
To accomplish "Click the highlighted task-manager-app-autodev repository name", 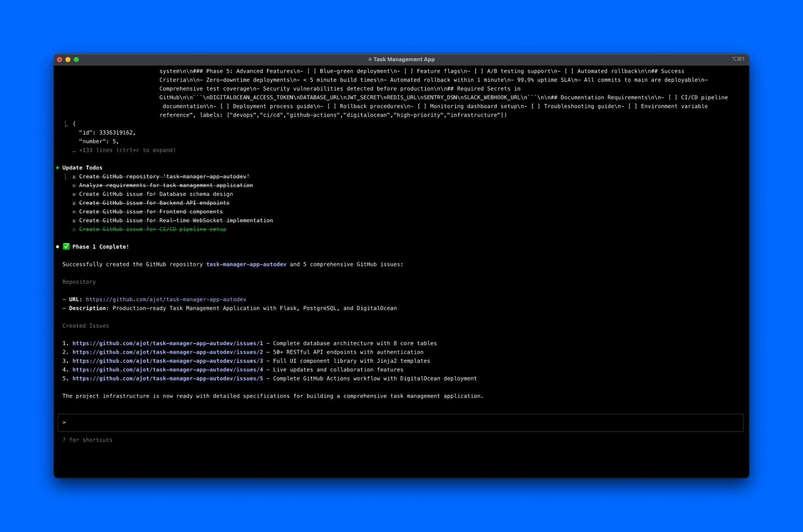I will tap(246, 264).
